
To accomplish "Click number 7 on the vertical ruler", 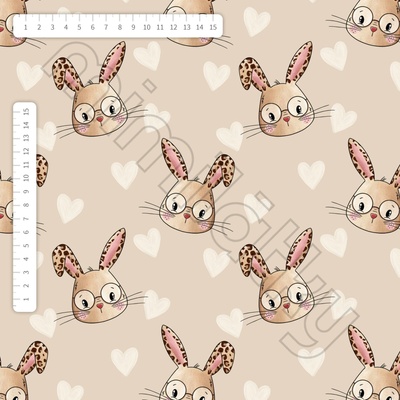I will 26,218.
